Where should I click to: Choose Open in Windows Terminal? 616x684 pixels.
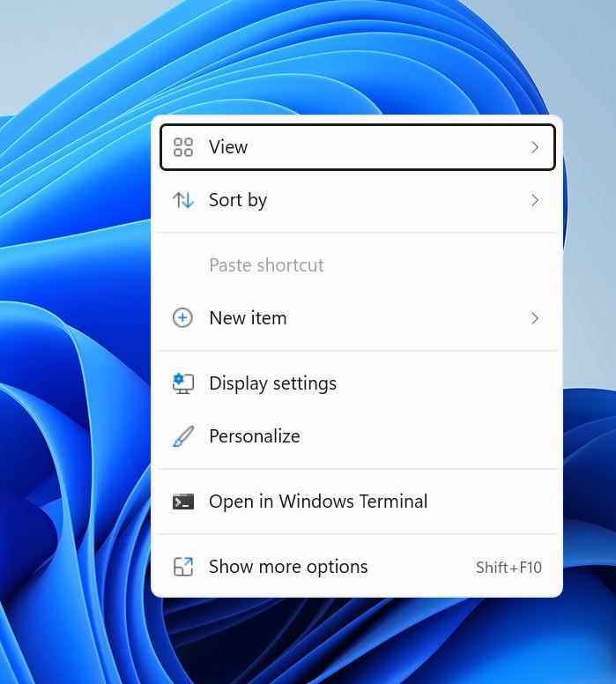[x=357, y=502]
